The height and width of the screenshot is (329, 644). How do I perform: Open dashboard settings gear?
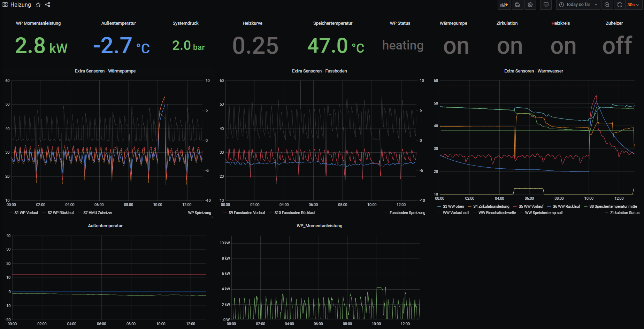tap(530, 5)
